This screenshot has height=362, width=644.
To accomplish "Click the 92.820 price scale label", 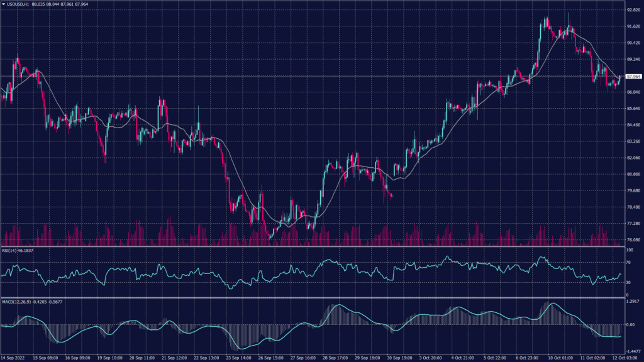I will 633,10.
